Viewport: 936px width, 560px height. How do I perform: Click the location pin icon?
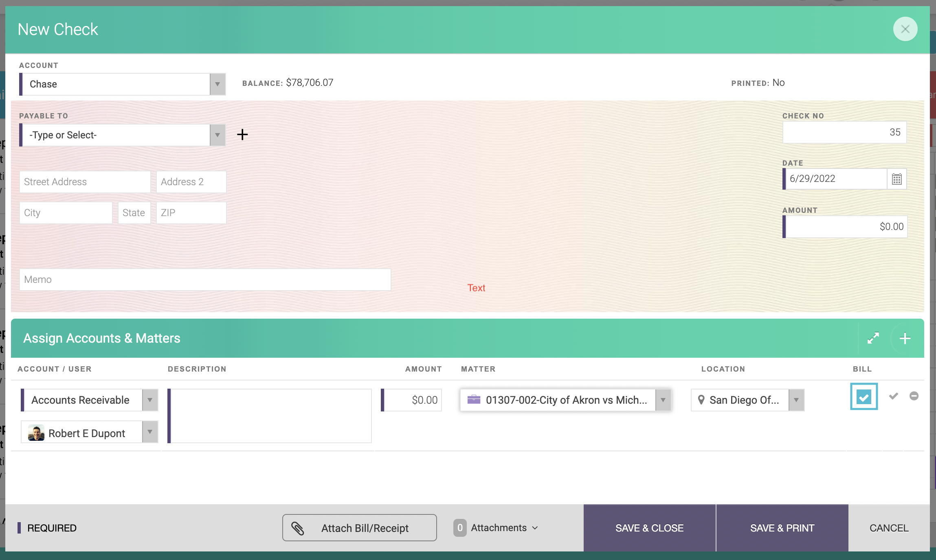pyautogui.click(x=701, y=400)
